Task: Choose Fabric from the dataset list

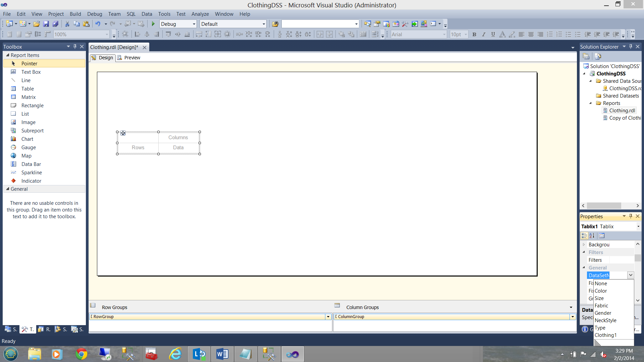Action: 601,306
